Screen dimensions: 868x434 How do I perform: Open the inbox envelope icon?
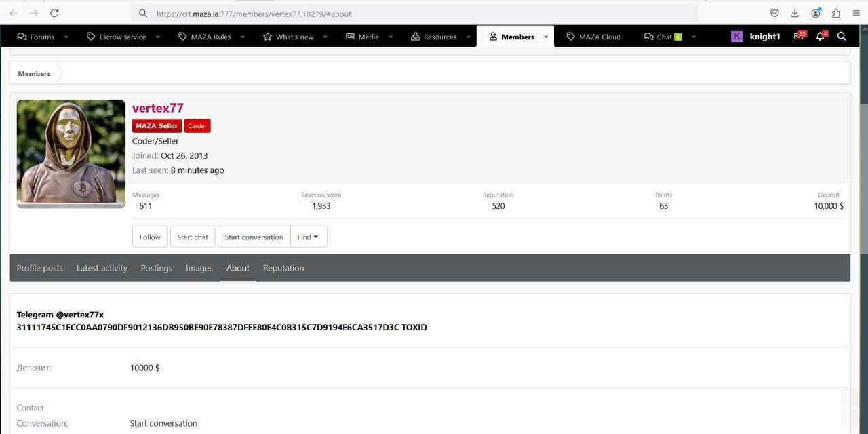tap(799, 36)
